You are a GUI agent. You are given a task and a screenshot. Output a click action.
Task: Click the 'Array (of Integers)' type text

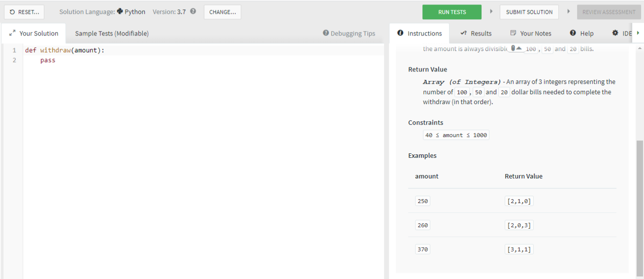point(462,82)
